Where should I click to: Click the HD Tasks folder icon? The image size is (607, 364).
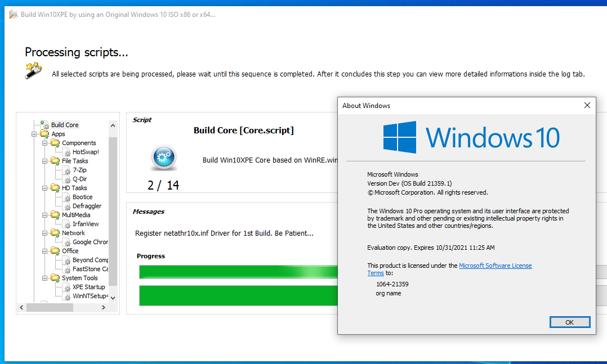coord(55,188)
